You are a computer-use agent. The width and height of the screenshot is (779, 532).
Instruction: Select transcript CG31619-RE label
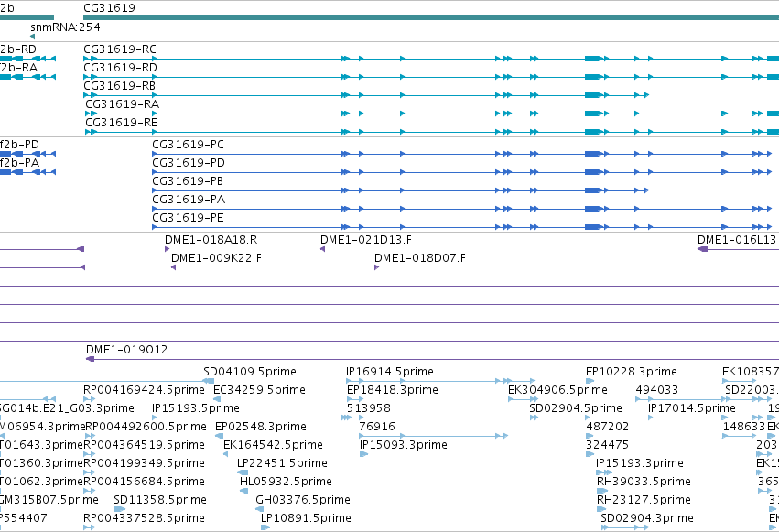pyautogui.click(x=121, y=123)
